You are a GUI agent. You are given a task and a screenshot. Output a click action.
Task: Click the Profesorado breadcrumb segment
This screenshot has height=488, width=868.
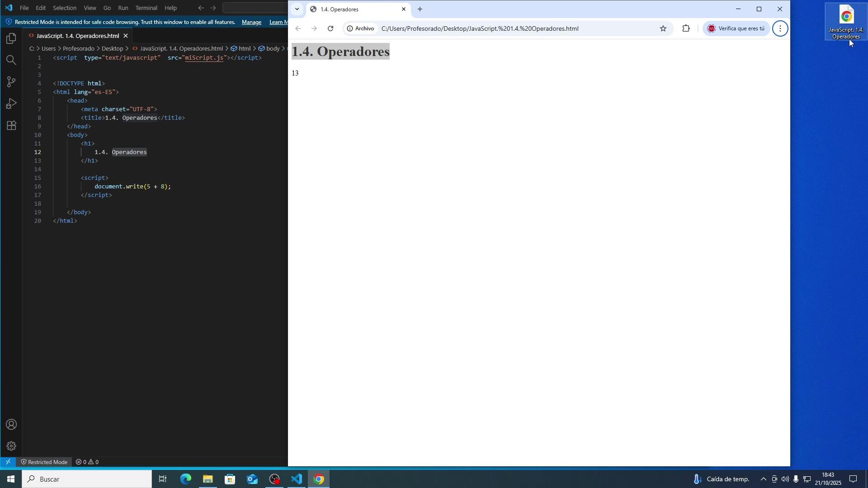tap(79, 48)
